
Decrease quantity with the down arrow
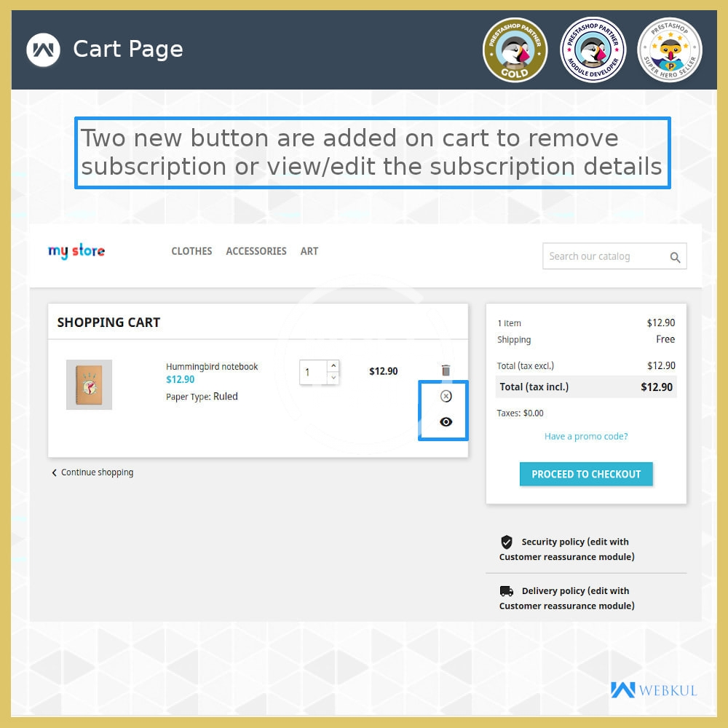coord(333,378)
